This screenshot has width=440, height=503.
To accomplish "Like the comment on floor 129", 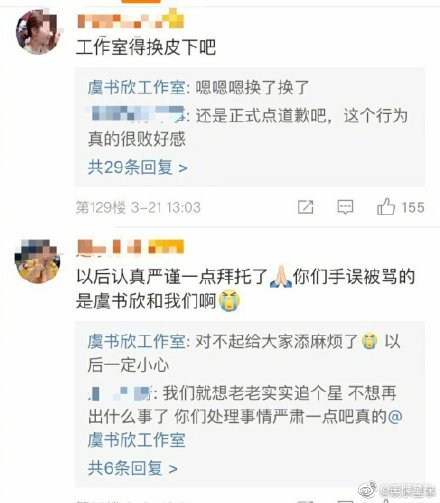I will pos(386,207).
